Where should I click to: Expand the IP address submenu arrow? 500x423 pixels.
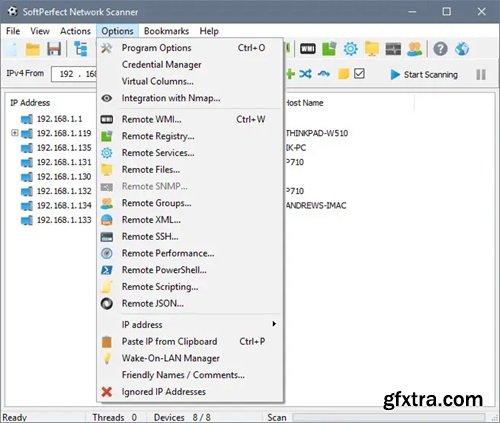coord(274,324)
